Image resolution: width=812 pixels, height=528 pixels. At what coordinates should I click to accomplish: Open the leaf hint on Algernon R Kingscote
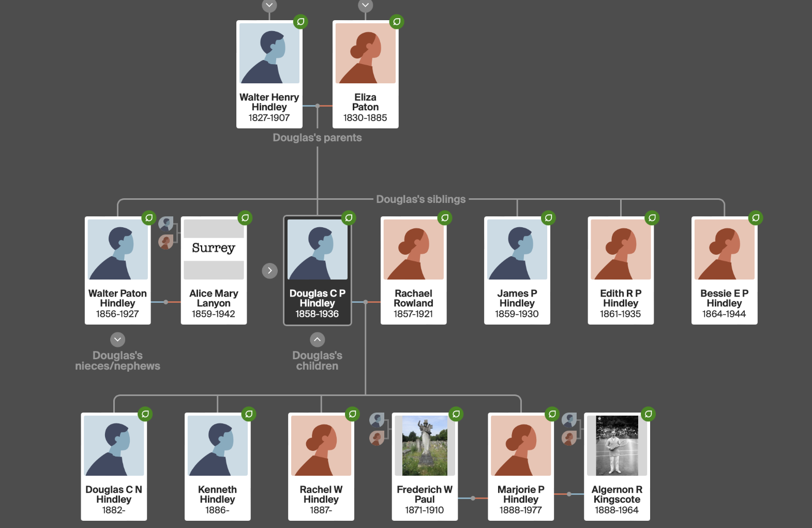pos(648,414)
